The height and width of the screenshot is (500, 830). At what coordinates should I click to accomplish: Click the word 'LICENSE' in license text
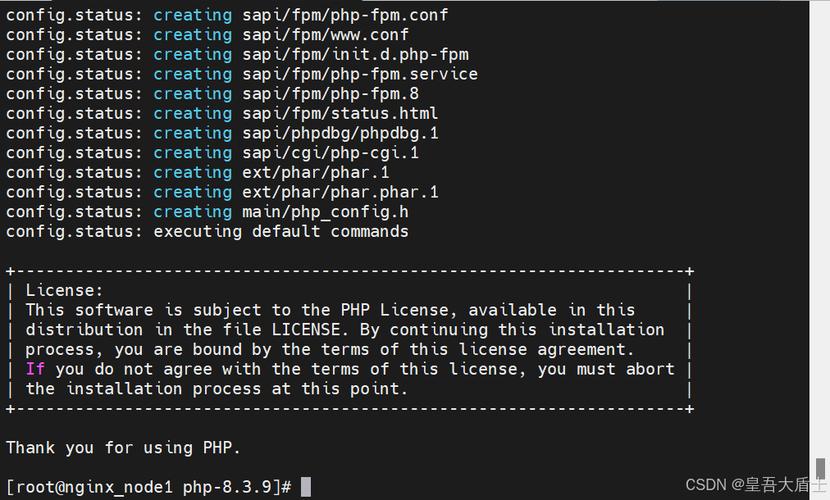pos(306,329)
